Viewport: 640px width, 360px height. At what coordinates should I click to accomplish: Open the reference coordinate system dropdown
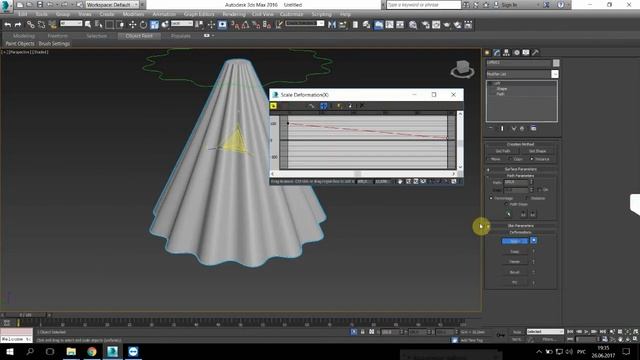pyautogui.click(x=182, y=24)
